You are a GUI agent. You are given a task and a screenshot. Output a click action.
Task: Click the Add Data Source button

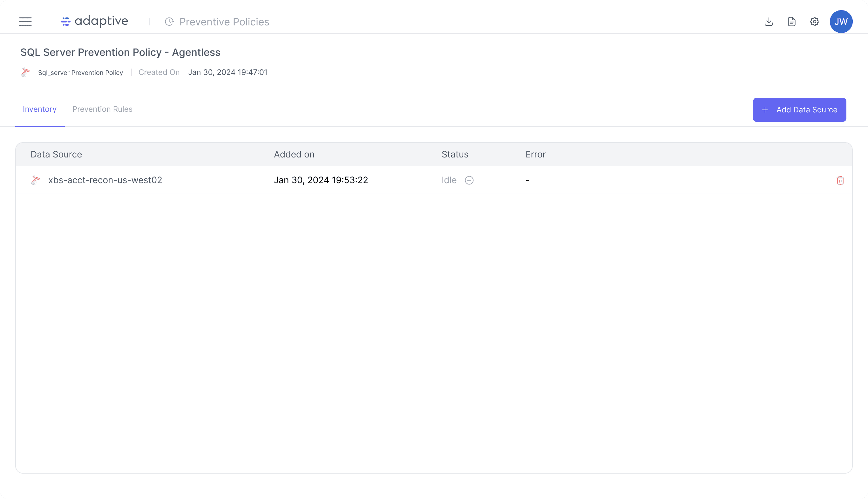pos(799,110)
